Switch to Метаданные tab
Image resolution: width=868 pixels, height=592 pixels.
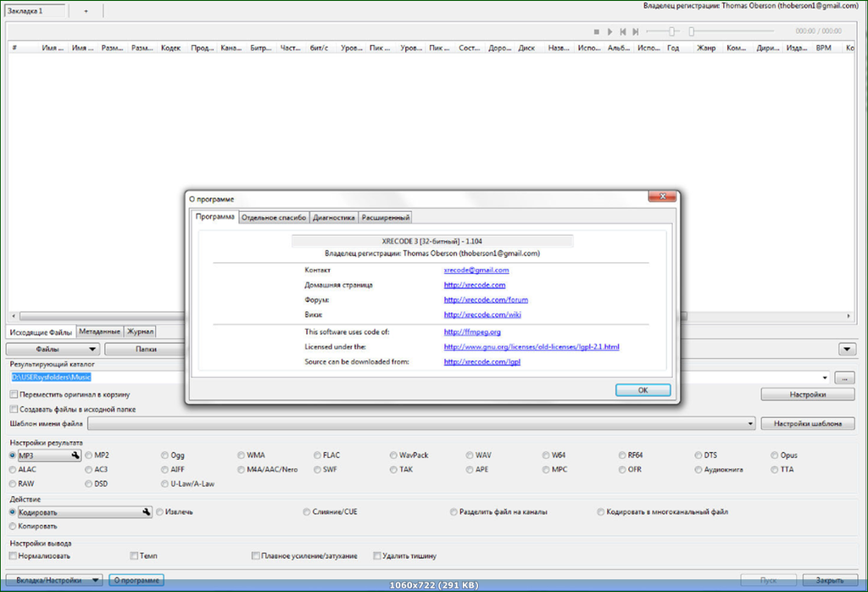click(x=100, y=332)
